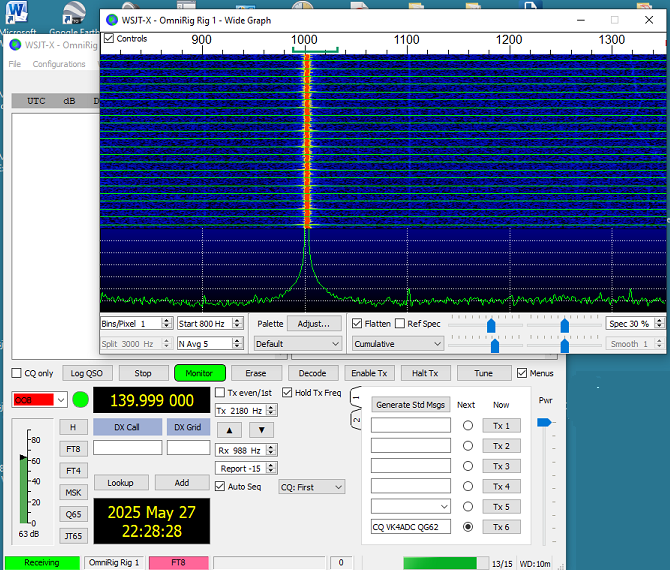Adjust Rx 988 Hz frequency spinner
Image resolution: width=670 pixels, height=570 pixels.
[x=271, y=450]
